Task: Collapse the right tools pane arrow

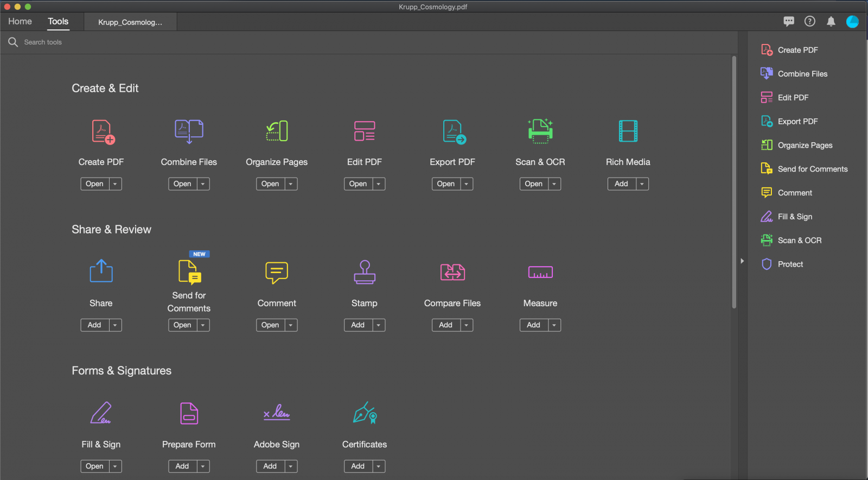Action: (x=742, y=261)
